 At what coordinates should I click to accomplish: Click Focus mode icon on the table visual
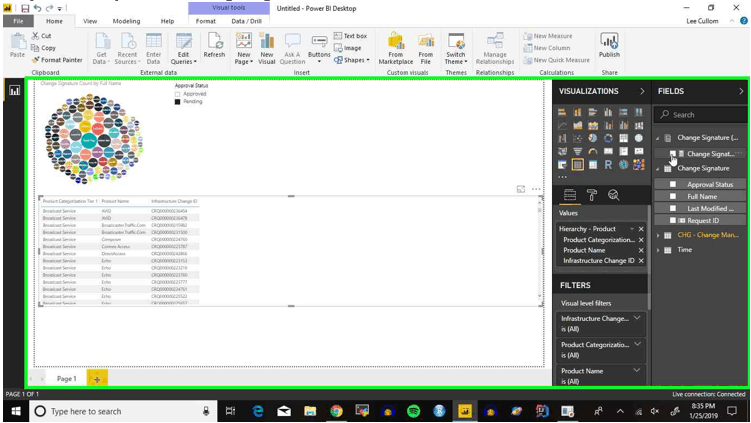pyautogui.click(x=521, y=189)
